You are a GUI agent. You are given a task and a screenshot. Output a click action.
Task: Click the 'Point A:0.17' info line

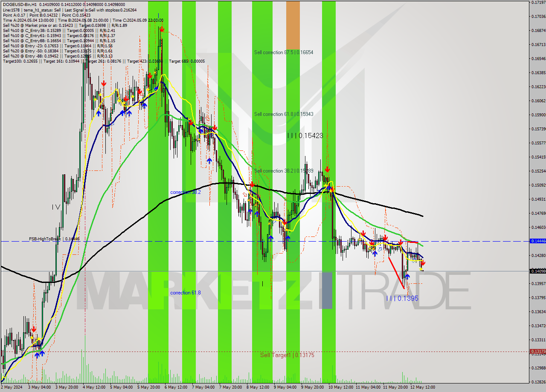coord(46,15)
